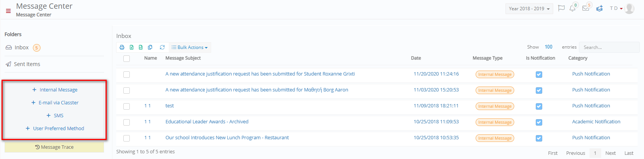644x159 pixels.
Task: Expand the T D user menu
Action: tap(616, 8)
